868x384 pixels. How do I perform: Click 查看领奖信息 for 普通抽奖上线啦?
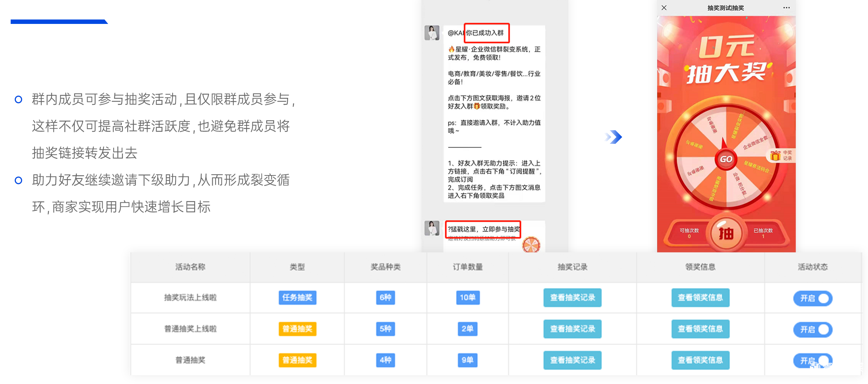pos(700,329)
